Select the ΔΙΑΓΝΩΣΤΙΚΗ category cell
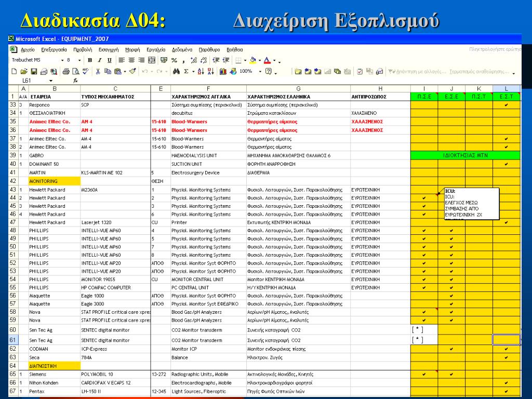This screenshot has width=532, height=399. (54, 366)
